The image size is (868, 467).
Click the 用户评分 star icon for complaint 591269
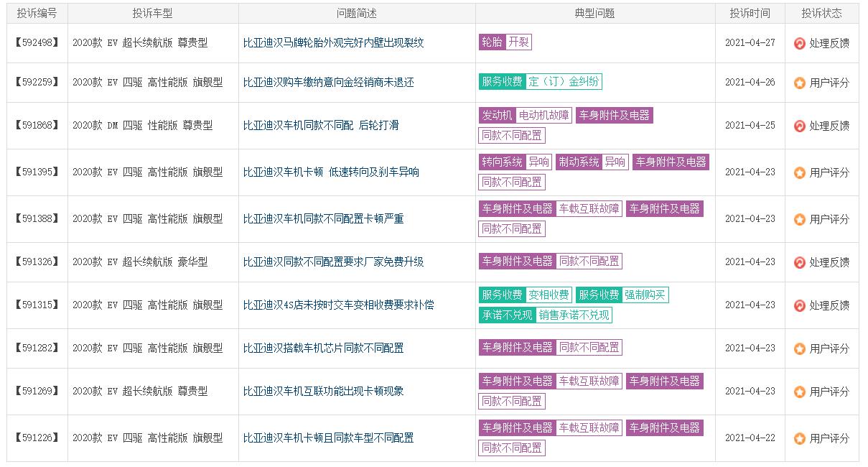tap(799, 392)
